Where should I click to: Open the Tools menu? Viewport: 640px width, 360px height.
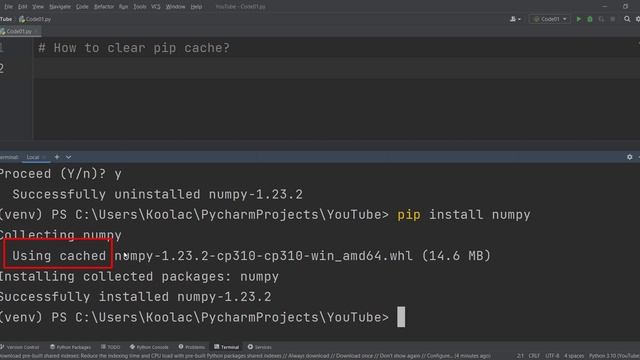140,7
